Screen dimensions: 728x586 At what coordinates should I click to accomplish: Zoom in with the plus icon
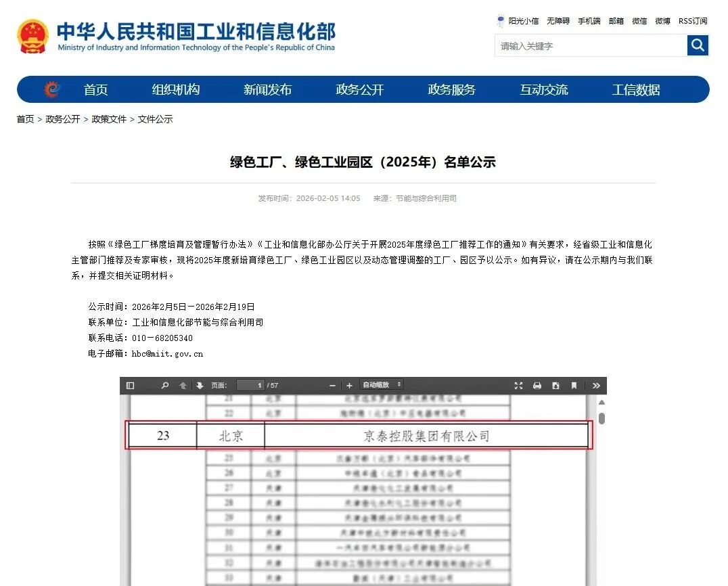tap(349, 386)
